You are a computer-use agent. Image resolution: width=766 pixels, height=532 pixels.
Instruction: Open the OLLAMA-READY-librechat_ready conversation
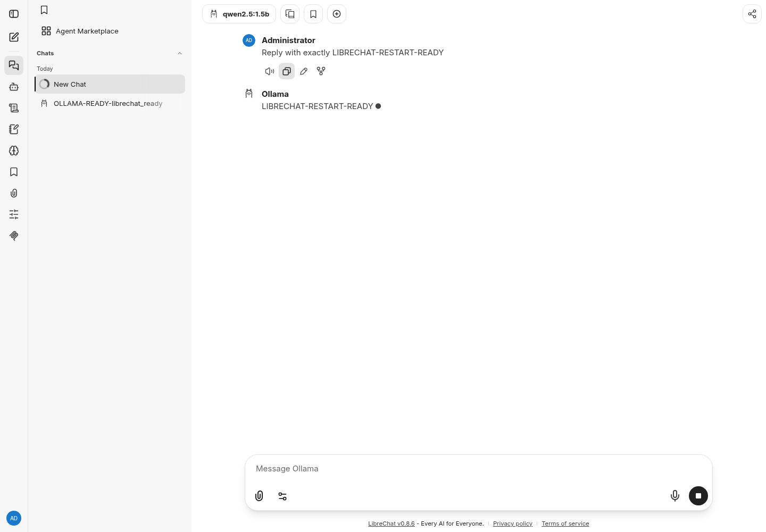[x=110, y=103]
